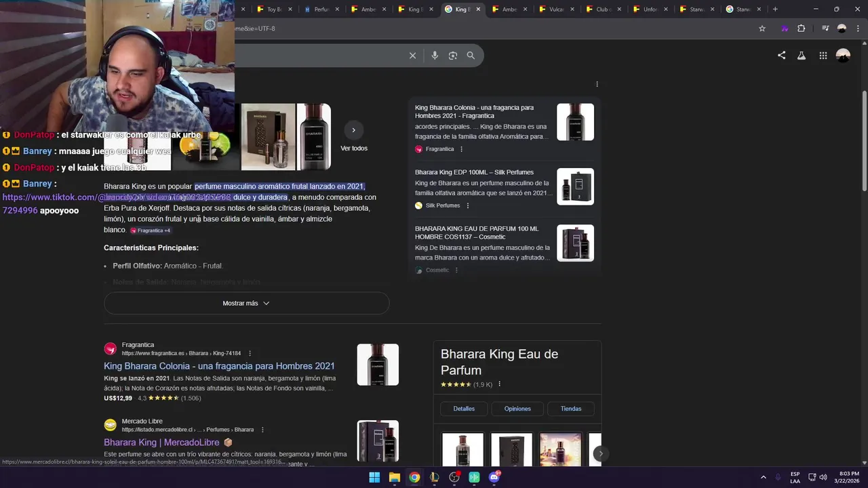This screenshot has height=488, width=868.
Task: Open options dots beside 1,9 K rating
Action: coord(499,384)
